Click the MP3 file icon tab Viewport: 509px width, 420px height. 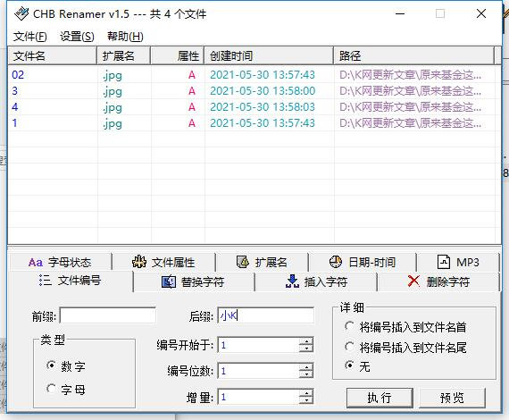tap(444, 262)
